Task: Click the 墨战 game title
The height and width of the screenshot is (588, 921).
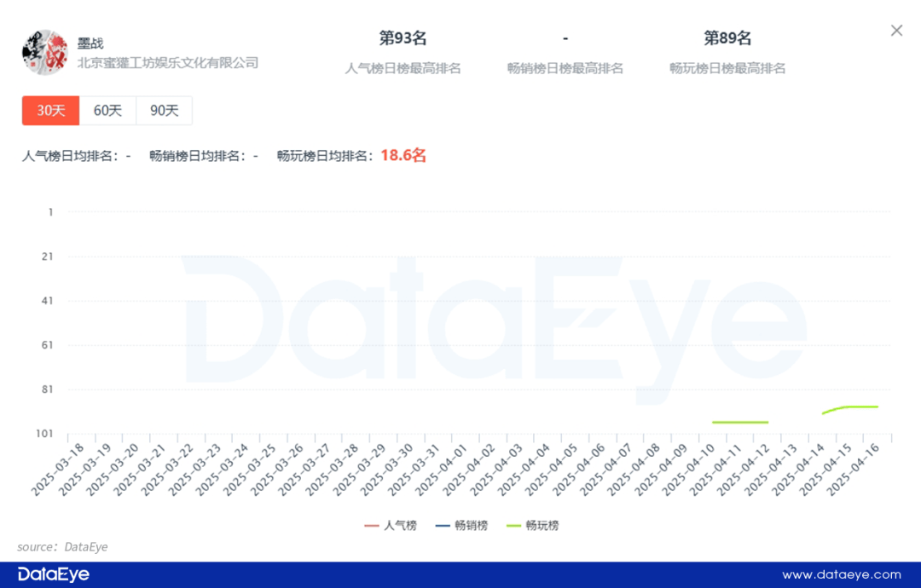Action: 90,43
